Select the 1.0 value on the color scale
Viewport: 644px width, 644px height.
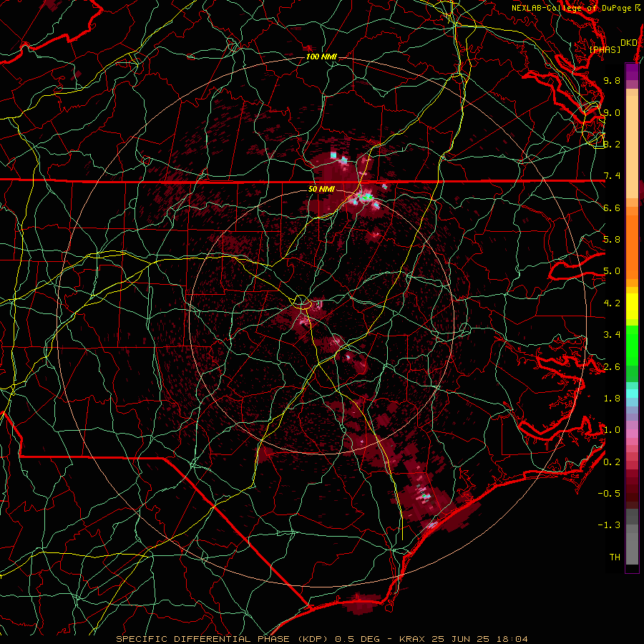click(612, 430)
